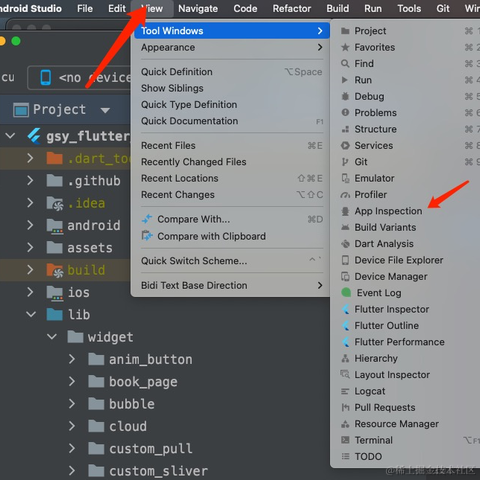480x480 pixels.
Task: Choose Recent Files menu item
Action: tap(232, 146)
